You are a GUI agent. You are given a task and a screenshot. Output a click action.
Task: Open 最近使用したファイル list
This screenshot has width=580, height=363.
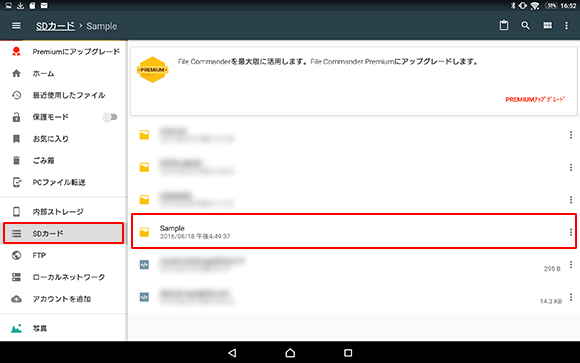click(x=64, y=95)
